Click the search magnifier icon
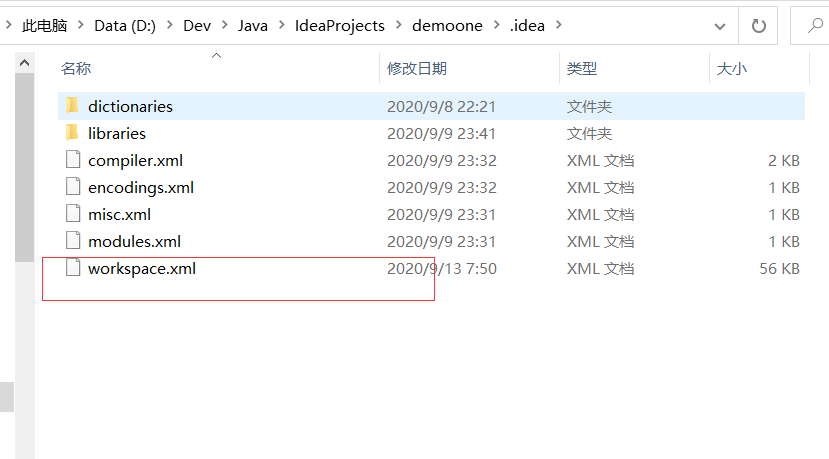This screenshot has height=459, width=829. 815,25
